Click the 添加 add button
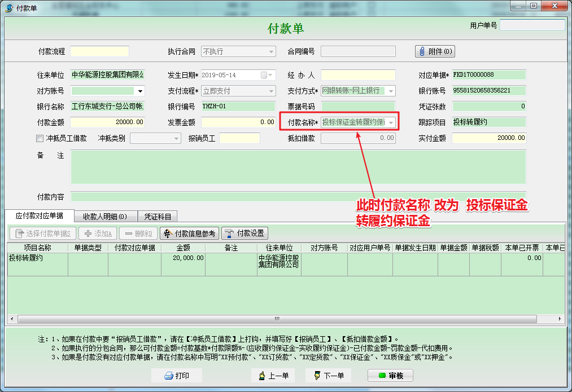 (x=98, y=234)
